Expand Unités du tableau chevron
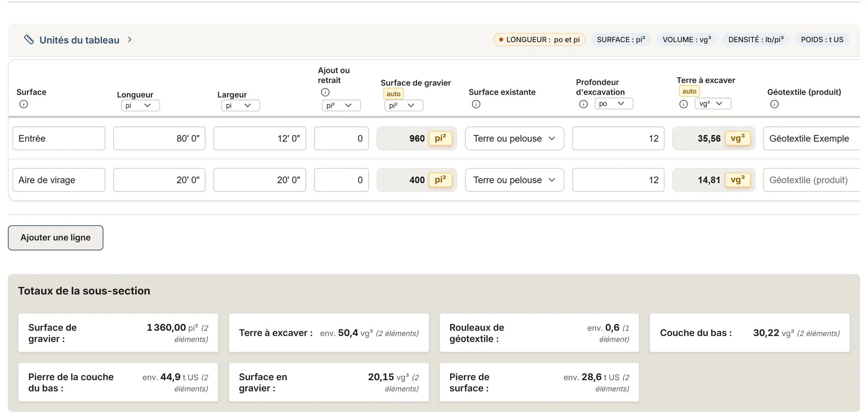 (x=130, y=40)
